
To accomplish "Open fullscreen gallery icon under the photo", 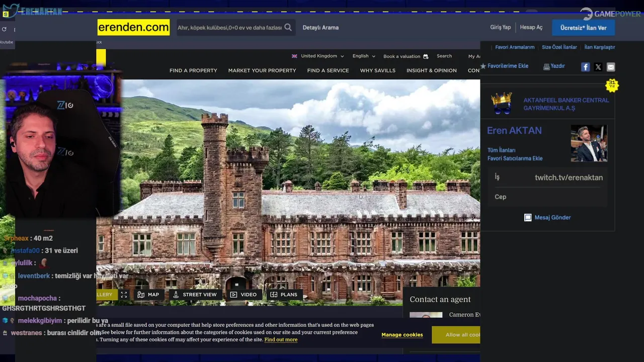I will point(124,295).
